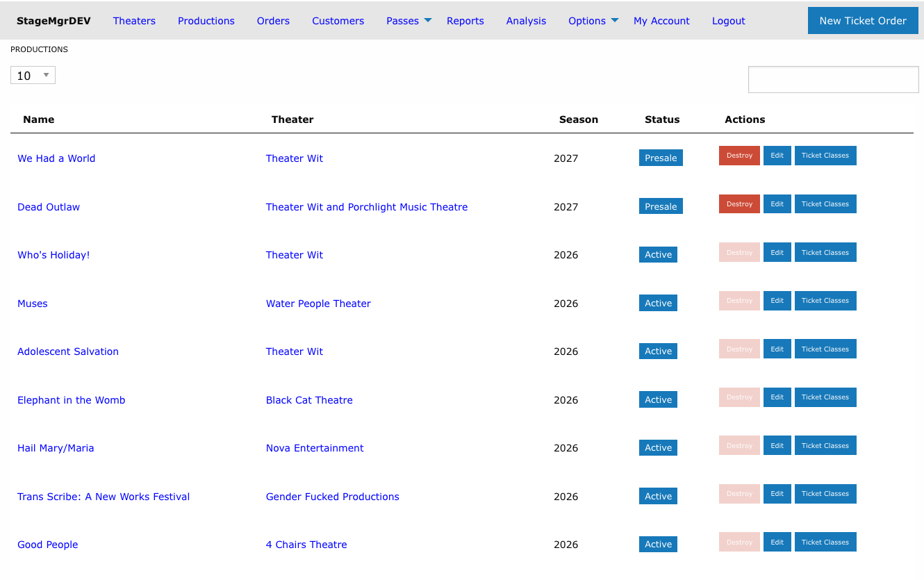Open Ticket Classes for Adolescent Salvation
Screen dimensions: 924x580
pos(825,349)
